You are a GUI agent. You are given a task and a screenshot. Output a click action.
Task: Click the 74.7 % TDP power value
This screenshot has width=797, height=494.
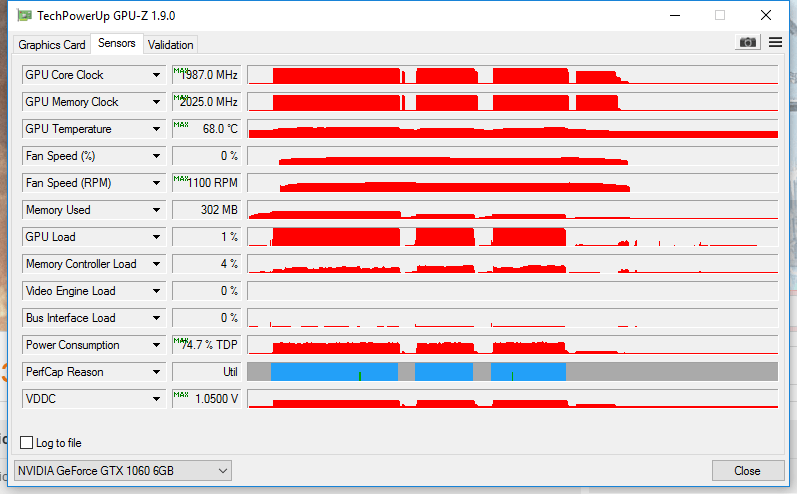206,345
